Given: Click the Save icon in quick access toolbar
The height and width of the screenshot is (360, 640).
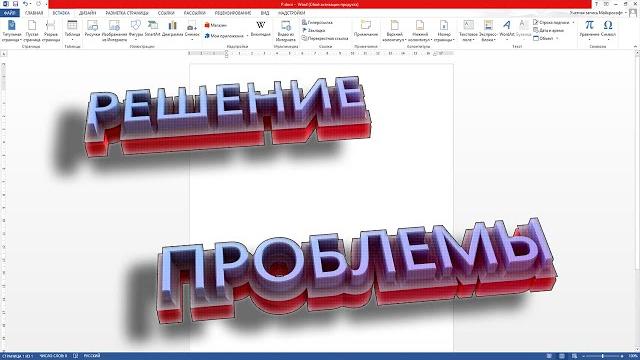Looking at the screenshot, I should pyautogui.click(x=16, y=4).
